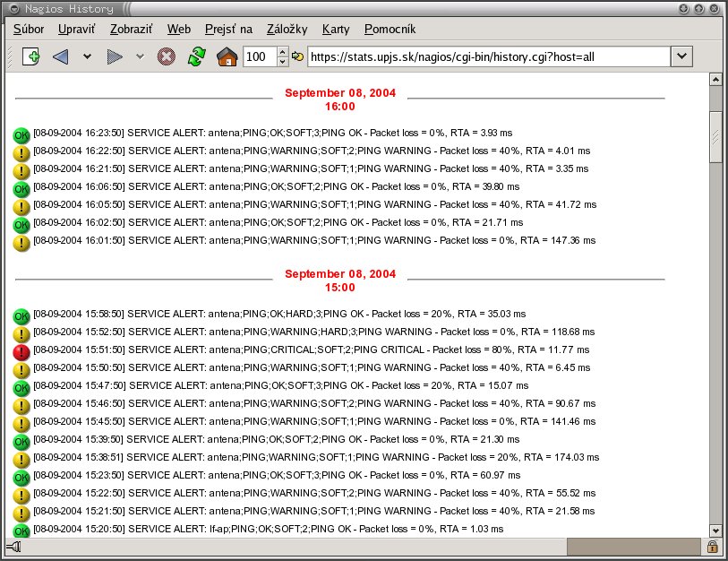Open a new tab with plus icon
Image resolution: width=728 pixels, height=561 pixels.
(x=30, y=56)
